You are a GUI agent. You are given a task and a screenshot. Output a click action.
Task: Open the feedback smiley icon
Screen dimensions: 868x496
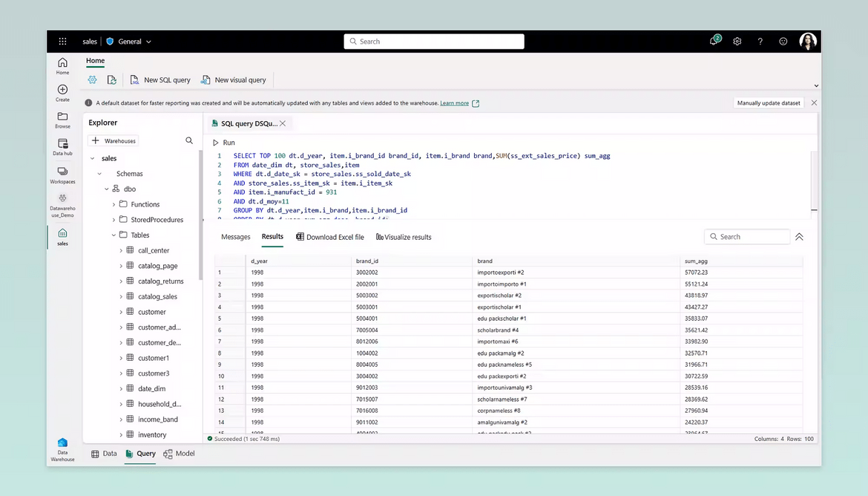point(783,42)
